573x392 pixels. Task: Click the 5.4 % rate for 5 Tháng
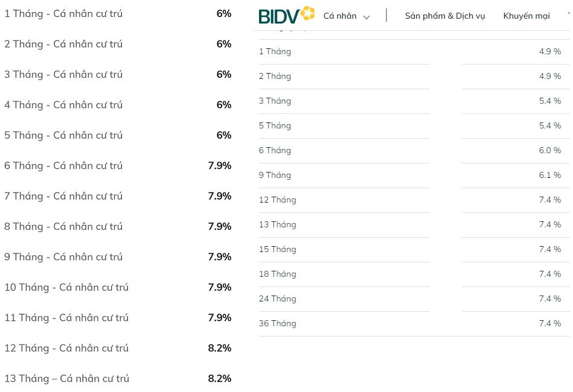[549, 126]
